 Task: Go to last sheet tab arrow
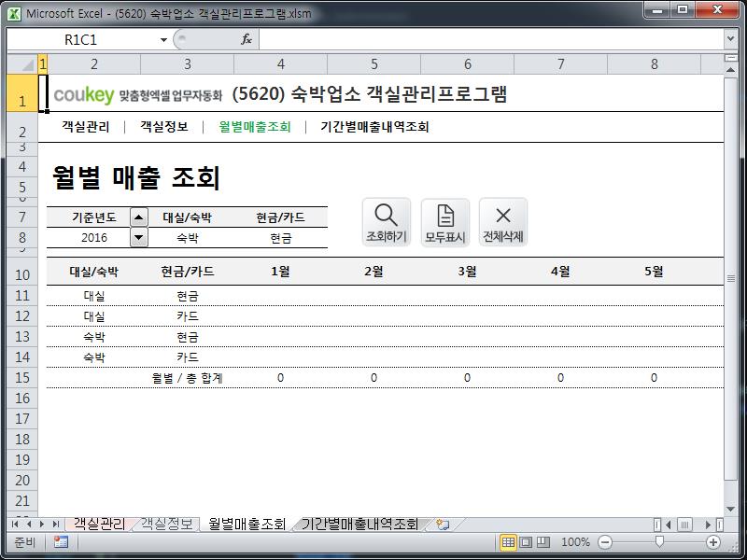56,525
